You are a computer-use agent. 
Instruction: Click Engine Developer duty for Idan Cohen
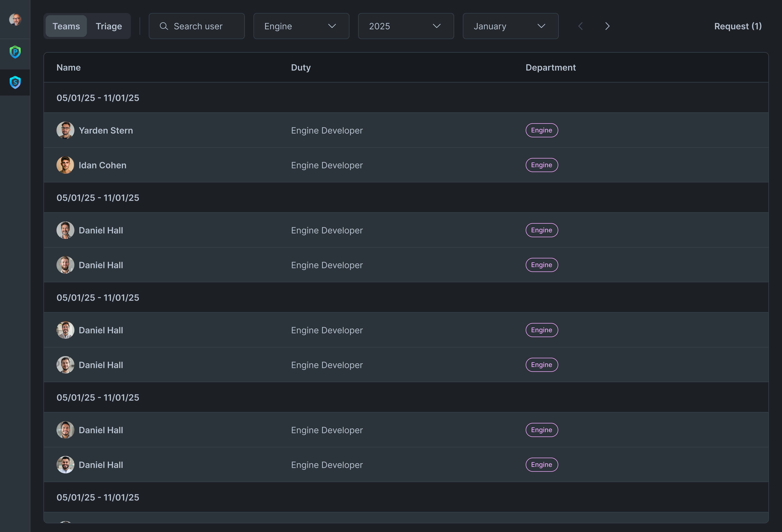pos(327,165)
